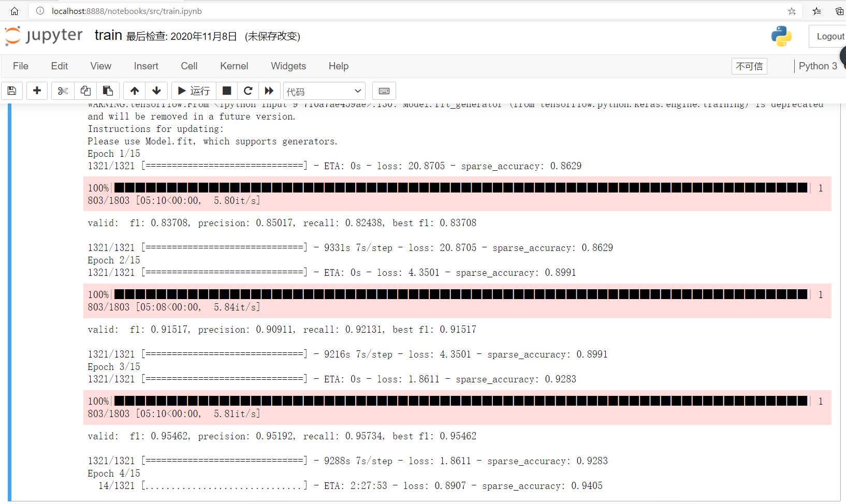
Task: Click 'Please use Model.fit' warning line
Action: point(213,141)
